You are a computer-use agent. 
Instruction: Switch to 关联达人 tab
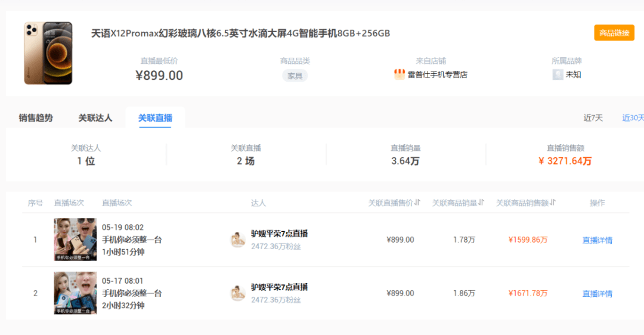pyautogui.click(x=95, y=118)
